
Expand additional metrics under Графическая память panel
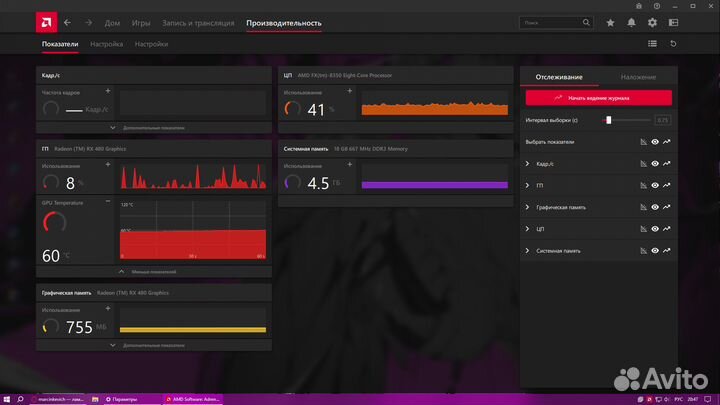154,345
